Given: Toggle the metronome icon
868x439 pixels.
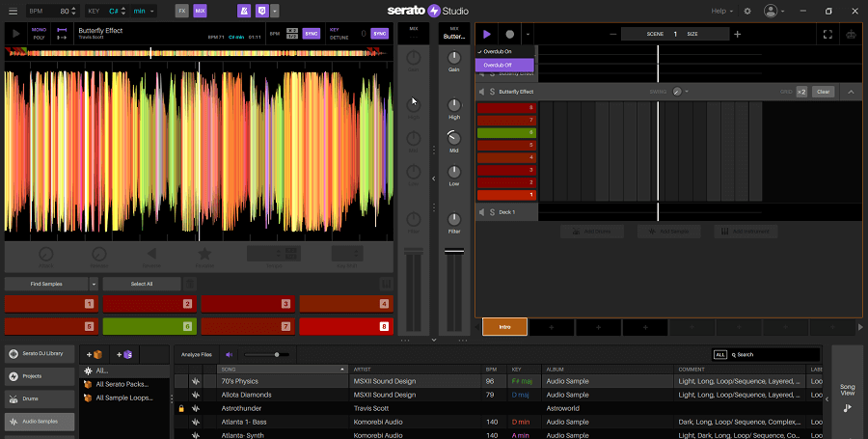Looking at the screenshot, I should point(244,11).
